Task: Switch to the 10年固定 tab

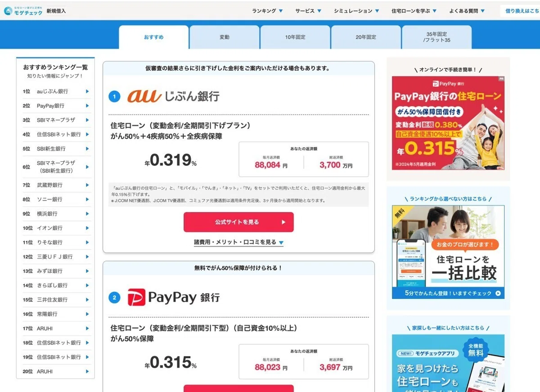Action: (295, 37)
